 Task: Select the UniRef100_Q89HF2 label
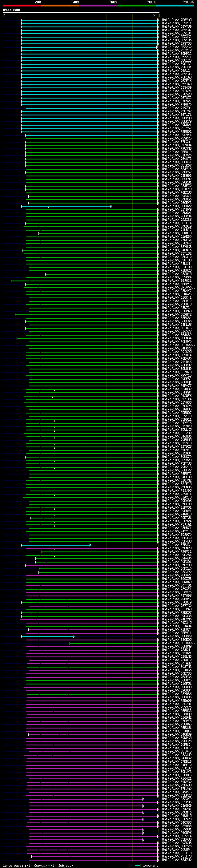[x=177, y=314]
